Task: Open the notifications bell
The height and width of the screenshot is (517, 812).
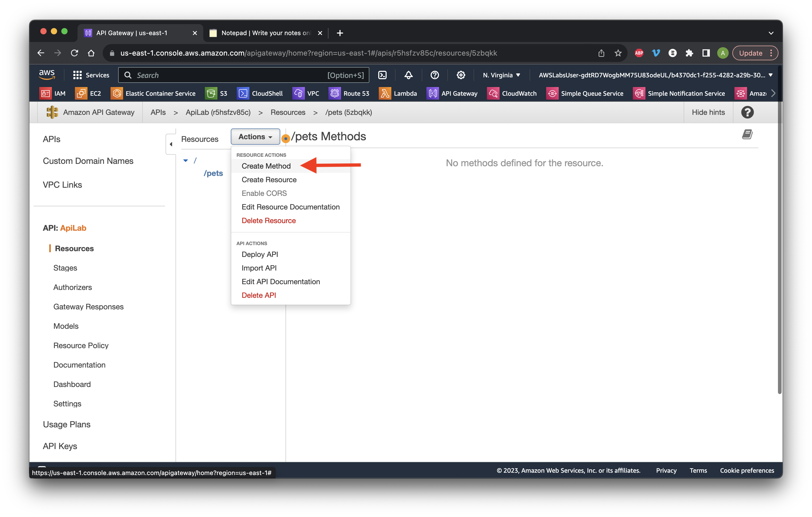Action: tap(408, 75)
